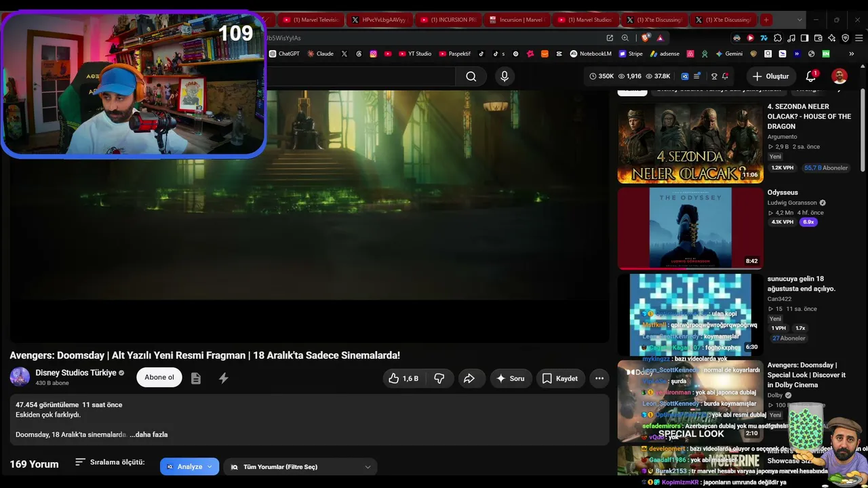Open the adsense bookmark
The image size is (868, 488).
[x=665, y=54]
